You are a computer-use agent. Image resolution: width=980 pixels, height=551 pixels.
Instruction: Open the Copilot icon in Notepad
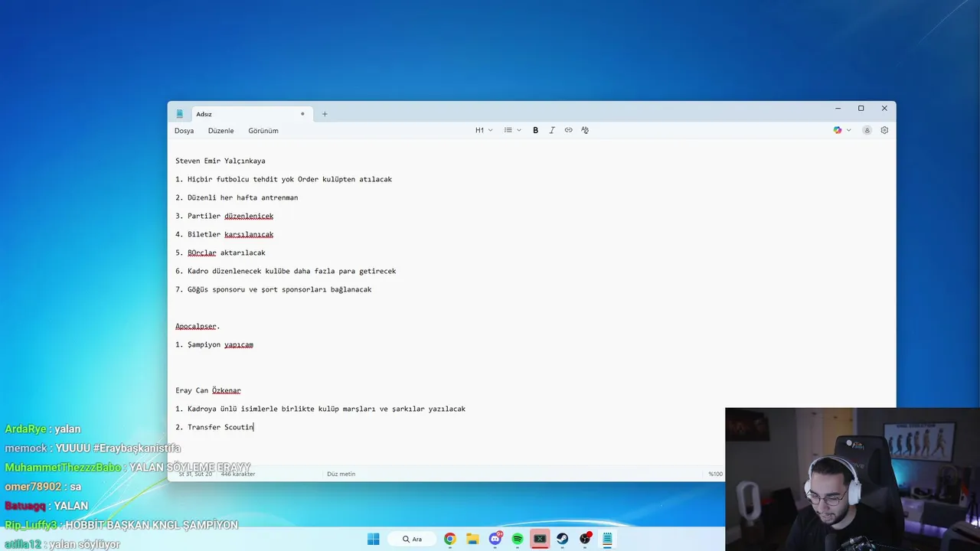tap(838, 130)
